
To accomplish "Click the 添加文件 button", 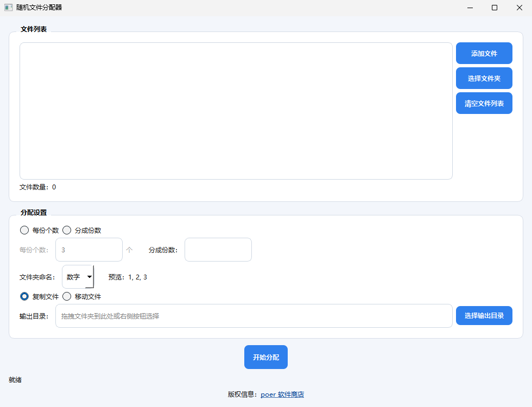I will click(484, 53).
